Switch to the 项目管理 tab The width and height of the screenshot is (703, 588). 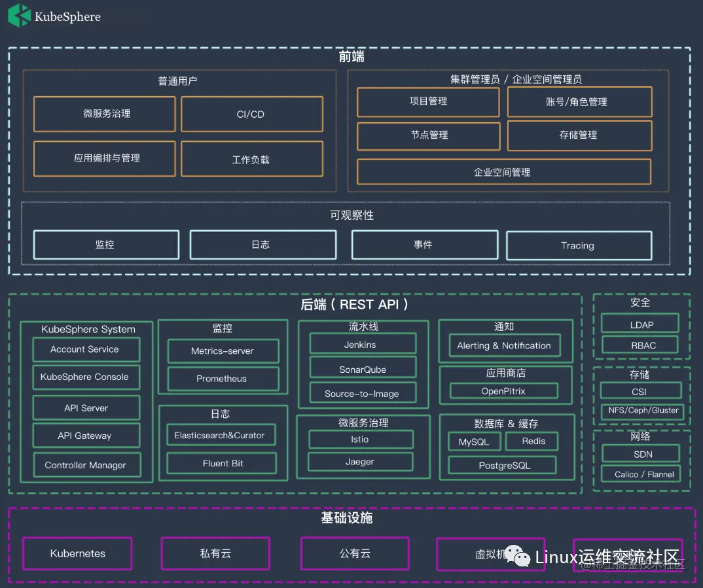[x=428, y=101]
